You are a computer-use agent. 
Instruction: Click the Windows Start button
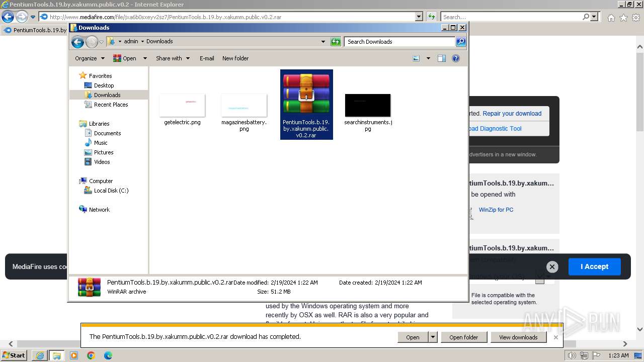pos(14,355)
